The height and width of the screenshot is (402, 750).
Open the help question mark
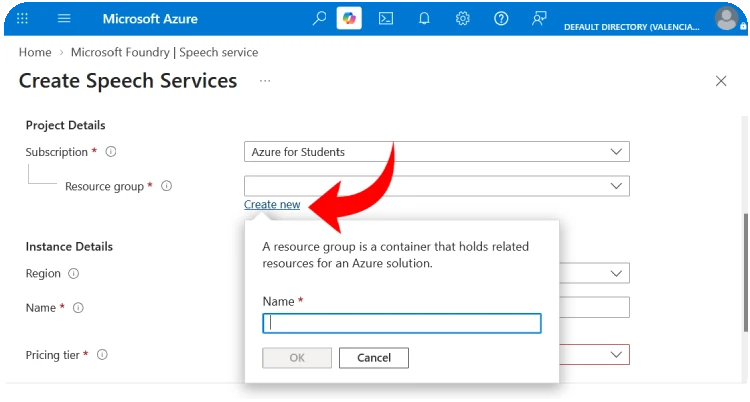501,19
